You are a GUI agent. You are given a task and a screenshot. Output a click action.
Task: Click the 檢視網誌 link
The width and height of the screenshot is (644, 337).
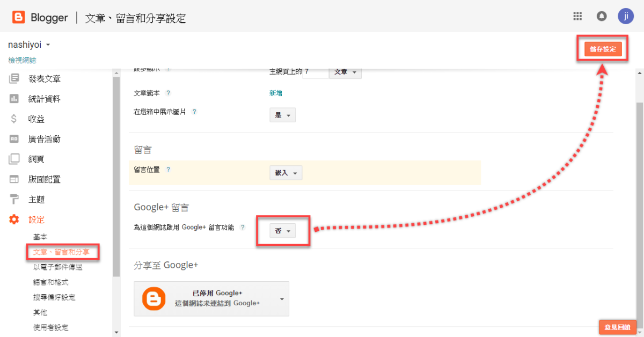click(22, 61)
